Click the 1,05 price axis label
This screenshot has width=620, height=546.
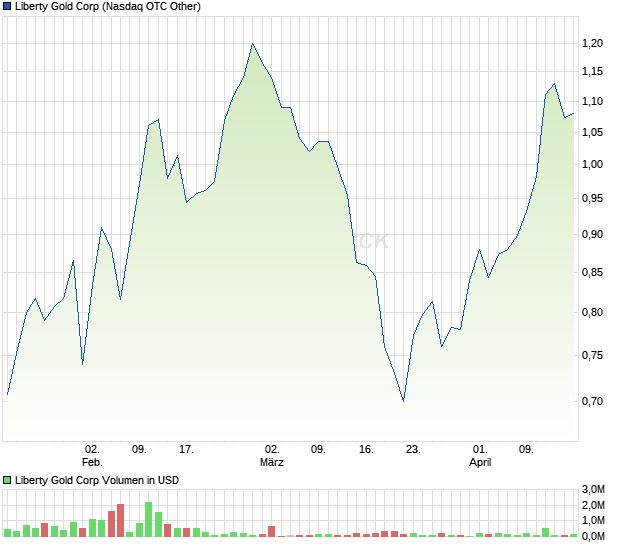tap(592, 132)
